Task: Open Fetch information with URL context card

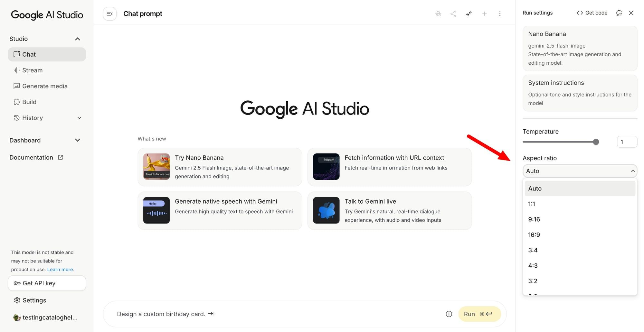Action: click(x=390, y=167)
